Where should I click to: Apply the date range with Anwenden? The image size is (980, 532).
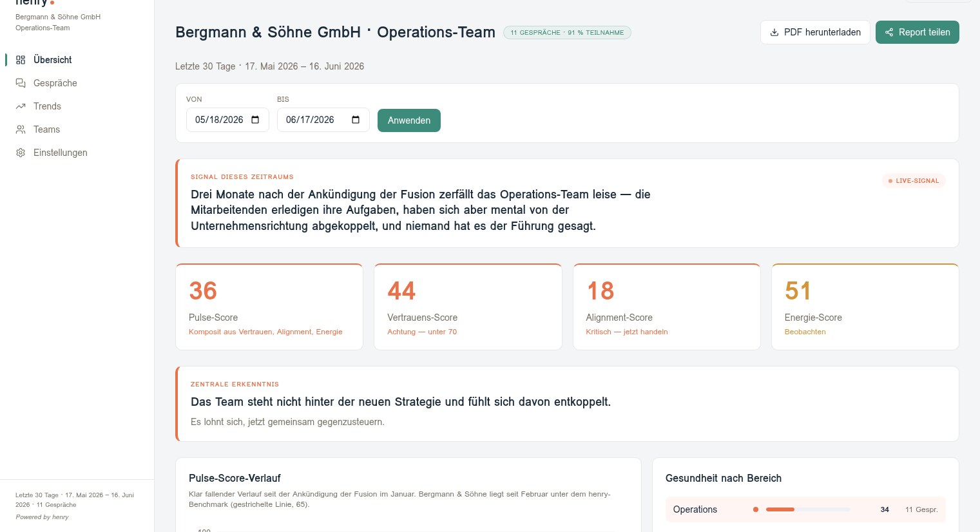(409, 120)
